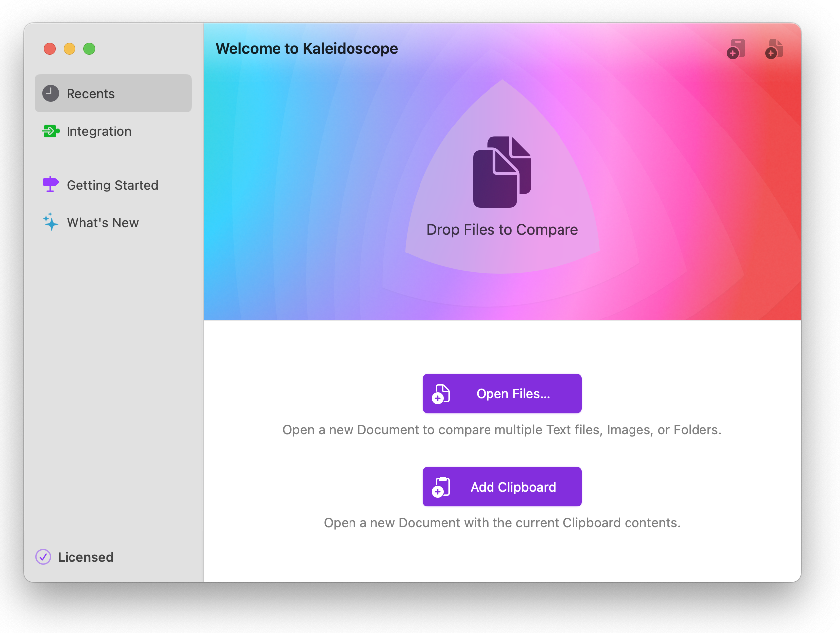The width and height of the screenshot is (840, 633).
Task: Click the stacked documents icon in drop zone
Action: tap(502, 172)
